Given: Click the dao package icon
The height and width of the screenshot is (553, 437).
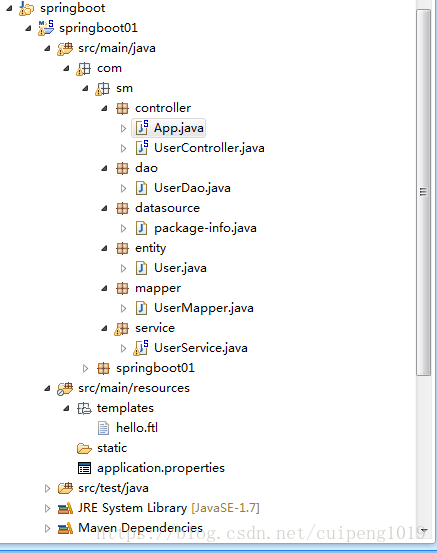Looking at the screenshot, I should [122, 168].
